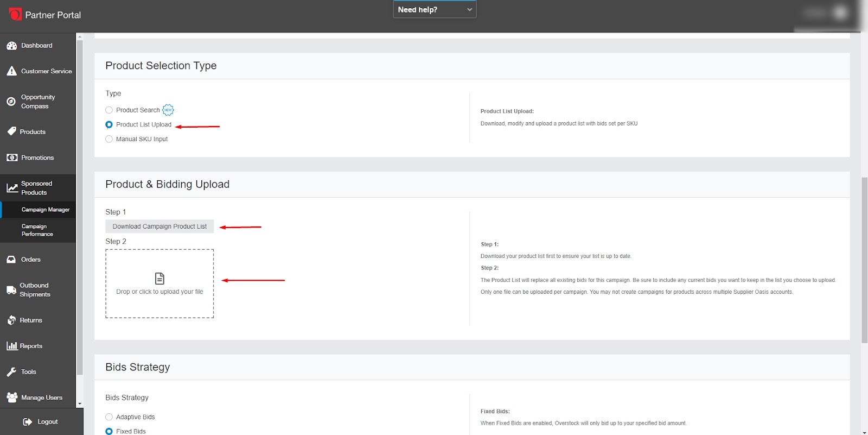Click 'Download, modify and upload a product list' text
This screenshot has height=435, width=868.
tap(559, 124)
